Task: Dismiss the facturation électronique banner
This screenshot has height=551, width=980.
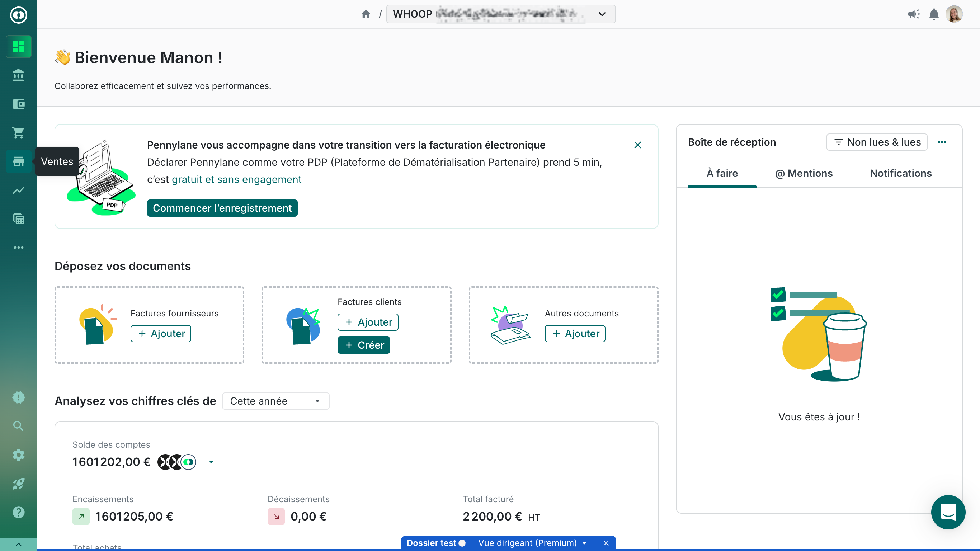Action: pyautogui.click(x=637, y=145)
